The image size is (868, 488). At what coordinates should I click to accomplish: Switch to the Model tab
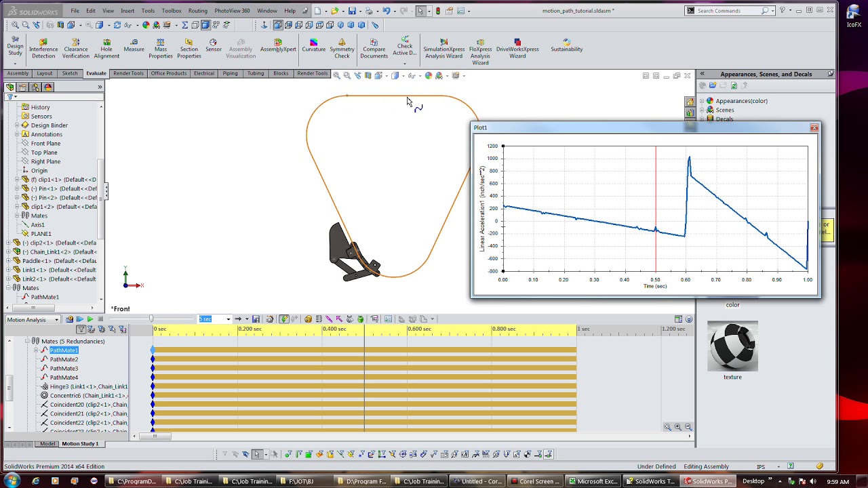[47, 444]
